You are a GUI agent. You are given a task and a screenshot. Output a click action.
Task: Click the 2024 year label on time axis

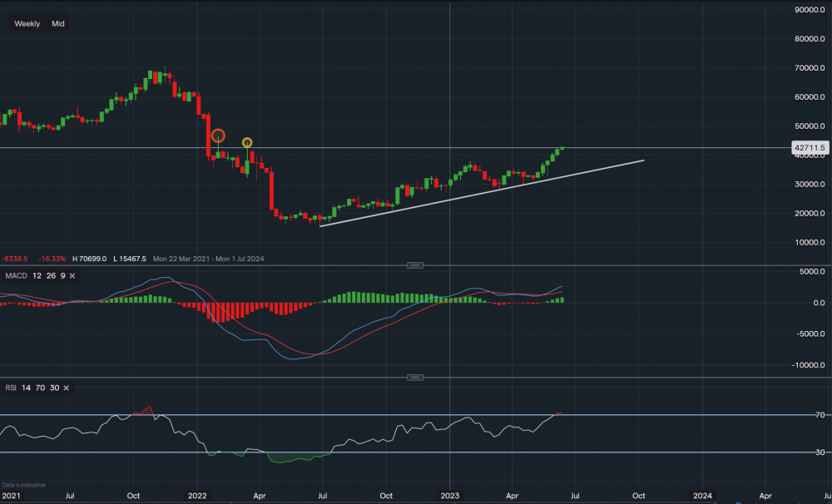pyautogui.click(x=702, y=494)
